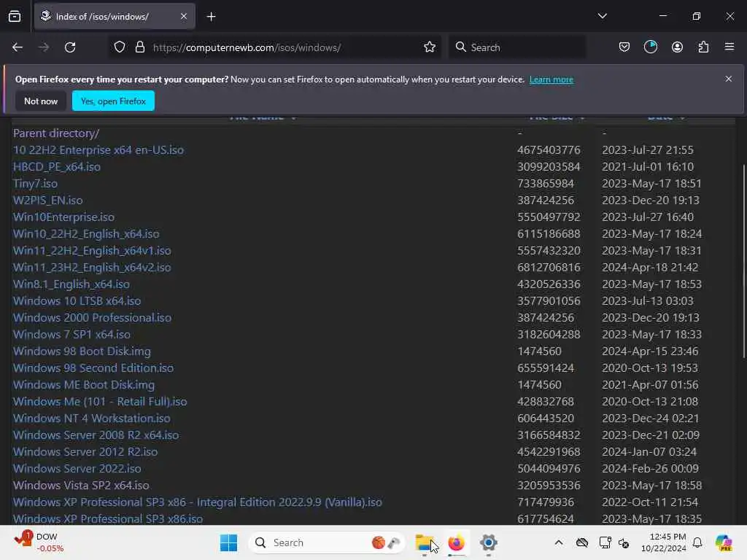Open Extensions puzzle icon
This screenshot has width=747, height=560.
703,47
